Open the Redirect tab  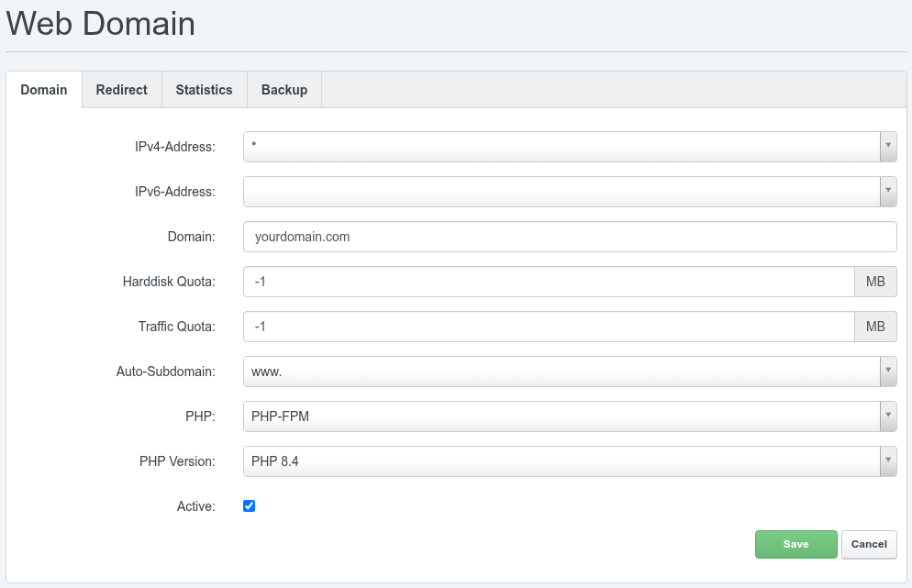(121, 90)
